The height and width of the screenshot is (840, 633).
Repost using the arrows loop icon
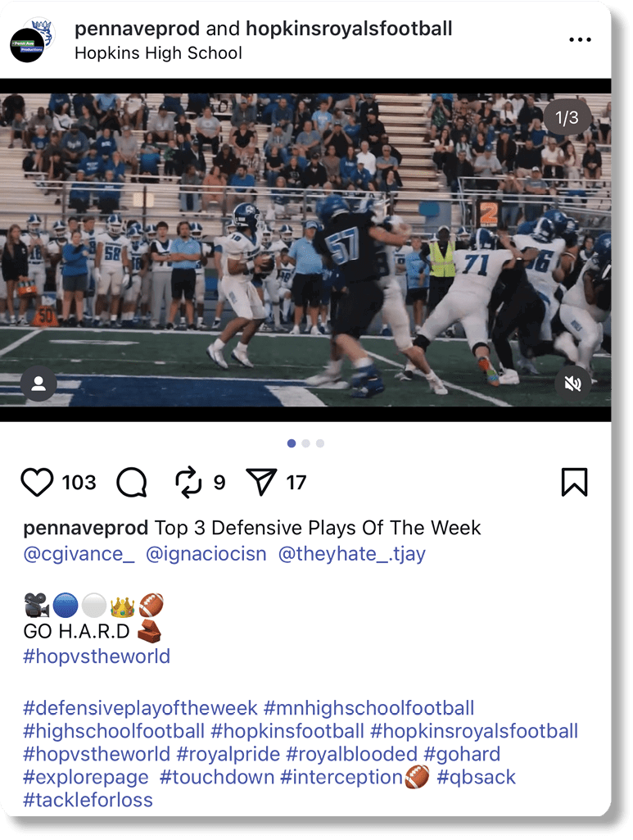(188, 482)
